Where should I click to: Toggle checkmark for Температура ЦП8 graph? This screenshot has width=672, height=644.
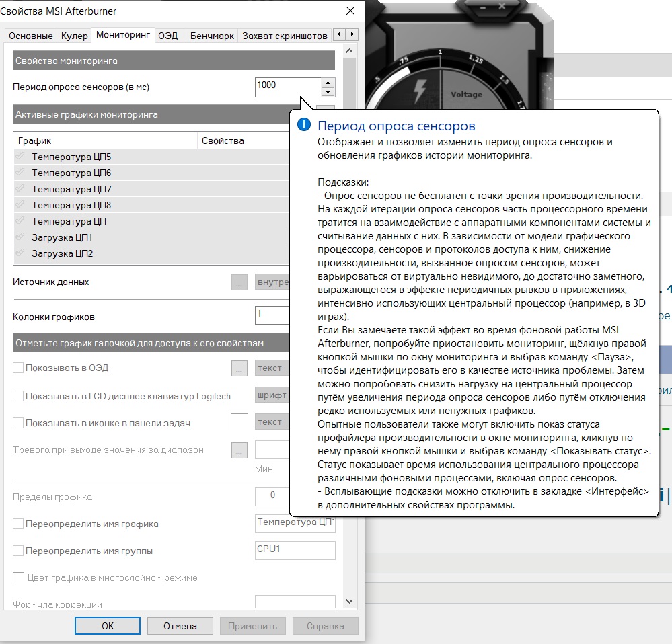point(20,204)
